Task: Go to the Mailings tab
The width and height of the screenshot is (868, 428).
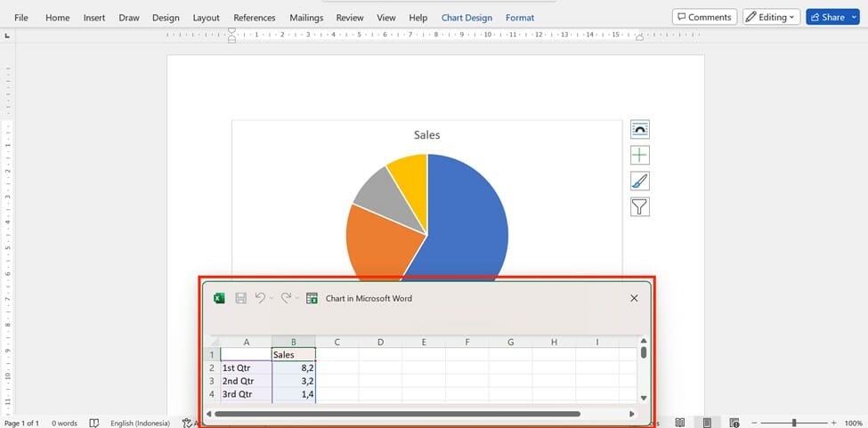Action: pos(306,18)
